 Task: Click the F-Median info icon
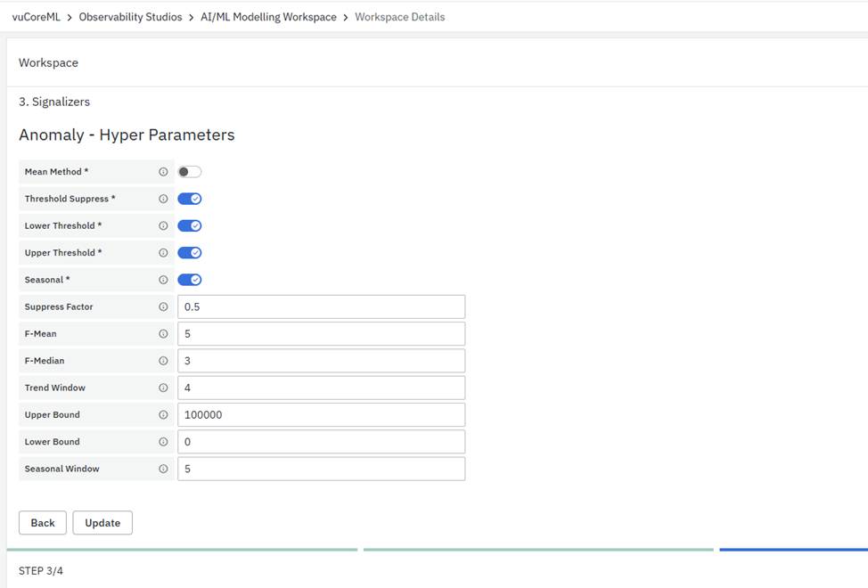pyautogui.click(x=163, y=361)
